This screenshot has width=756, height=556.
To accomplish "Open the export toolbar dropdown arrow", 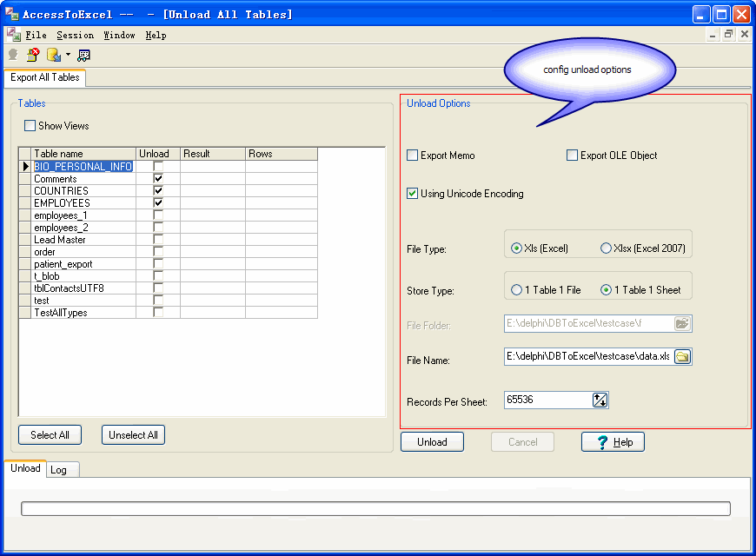I will tap(68, 55).
